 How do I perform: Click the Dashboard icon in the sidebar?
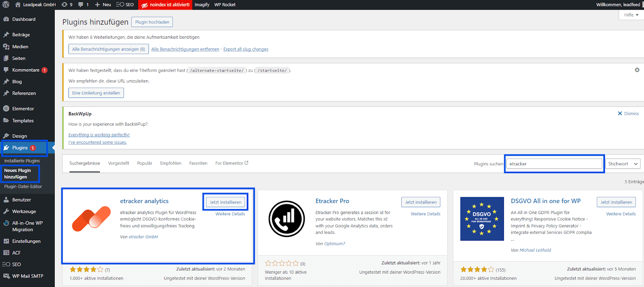pos(6,19)
